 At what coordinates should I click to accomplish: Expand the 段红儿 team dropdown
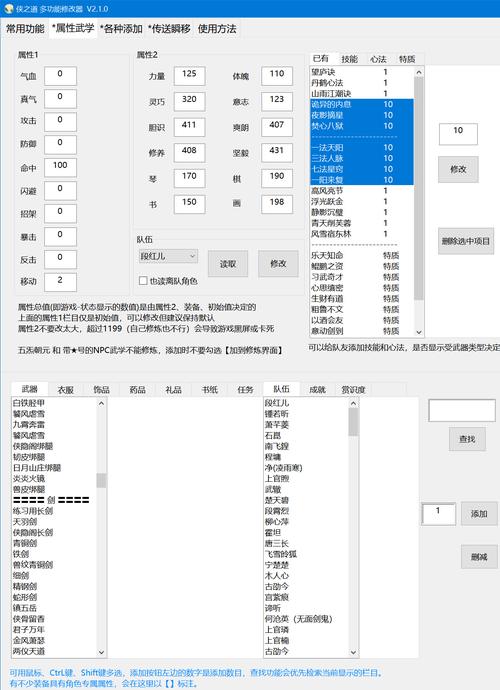[x=168, y=256]
